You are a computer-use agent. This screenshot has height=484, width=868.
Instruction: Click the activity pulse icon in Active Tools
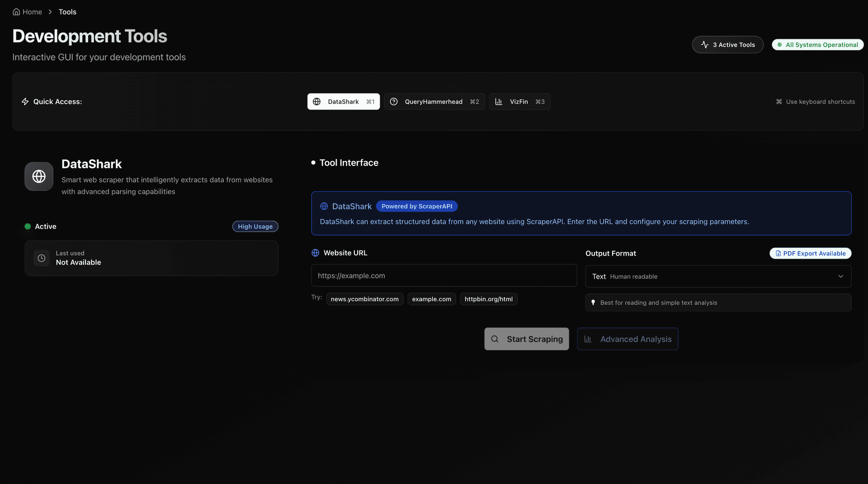pos(705,44)
